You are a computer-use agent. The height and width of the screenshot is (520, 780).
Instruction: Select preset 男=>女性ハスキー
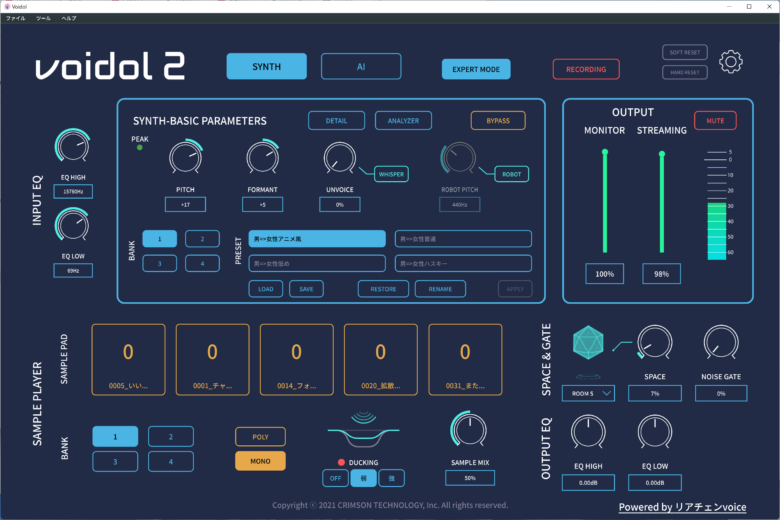coord(463,263)
